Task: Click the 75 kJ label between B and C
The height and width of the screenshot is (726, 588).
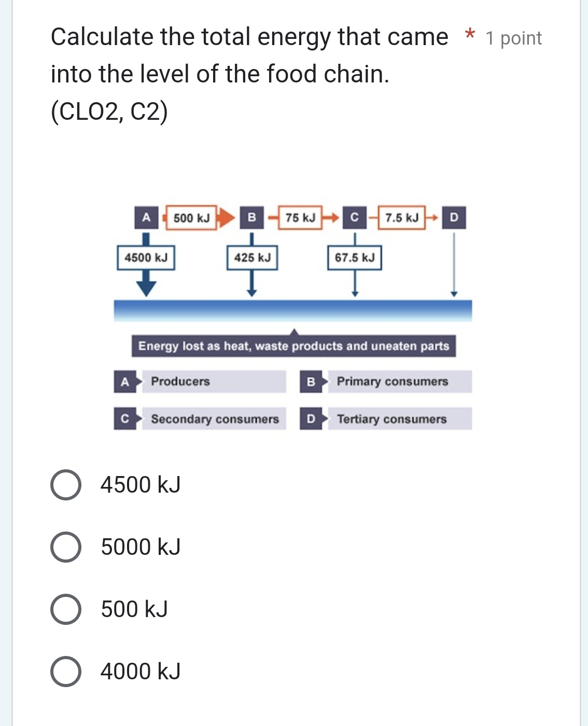Action: (x=299, y=218)
